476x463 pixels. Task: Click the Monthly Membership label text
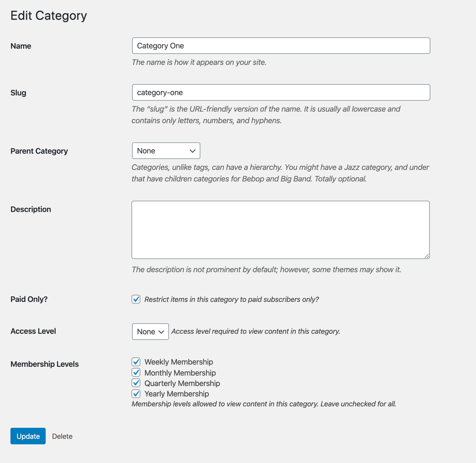[x=180, y=373]
